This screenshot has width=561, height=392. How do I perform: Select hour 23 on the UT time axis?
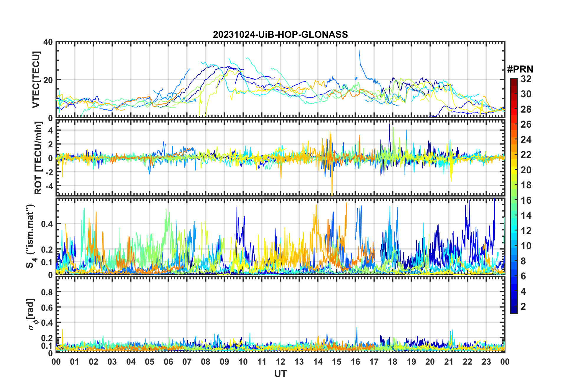point(486,362)
